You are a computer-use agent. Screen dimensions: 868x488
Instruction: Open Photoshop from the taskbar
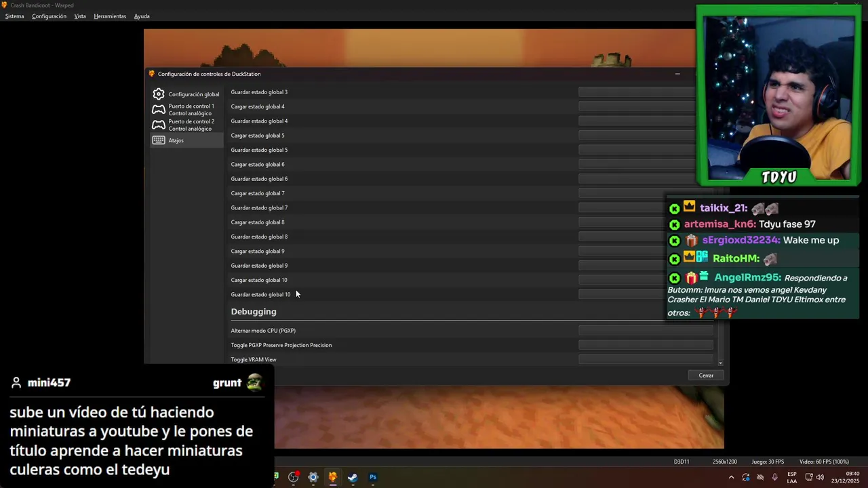[x=372, y=477]
